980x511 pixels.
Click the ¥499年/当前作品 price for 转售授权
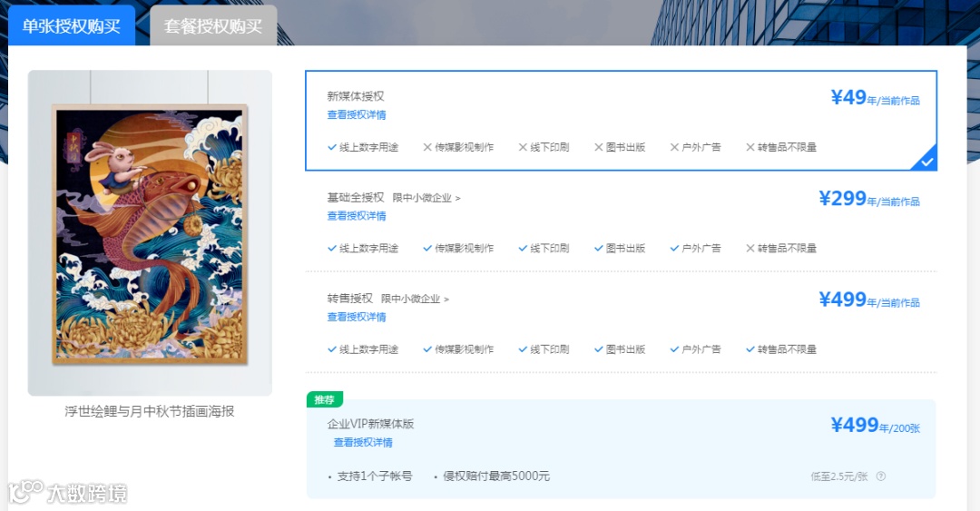coord(869,300)
